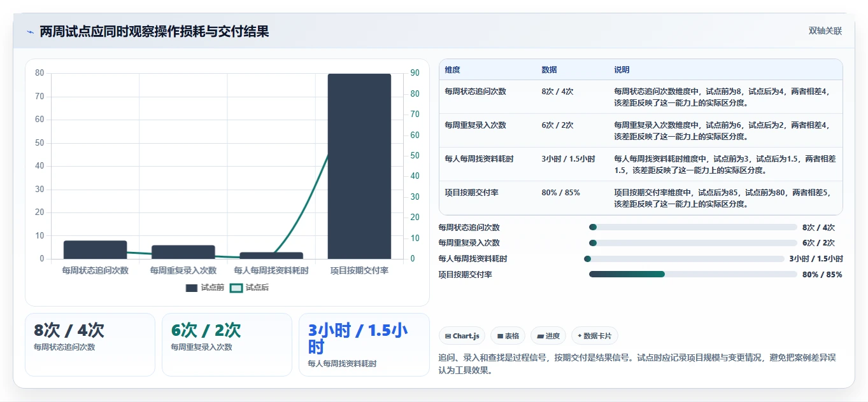The width and height of the screenshot is (868, 402).
Task: Click the 每人每周找资料耗时 progress bar
Action: pyautogui.click(x=684, y=259)
